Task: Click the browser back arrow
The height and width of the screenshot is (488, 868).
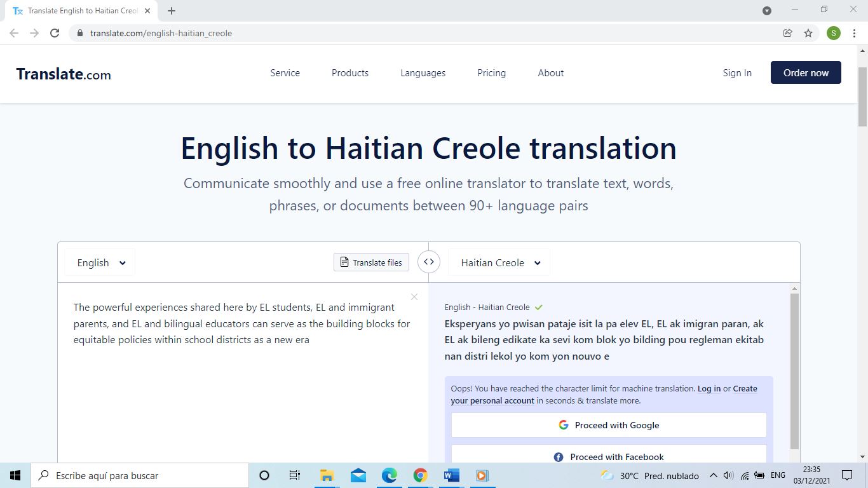Action: click(14, 33)
